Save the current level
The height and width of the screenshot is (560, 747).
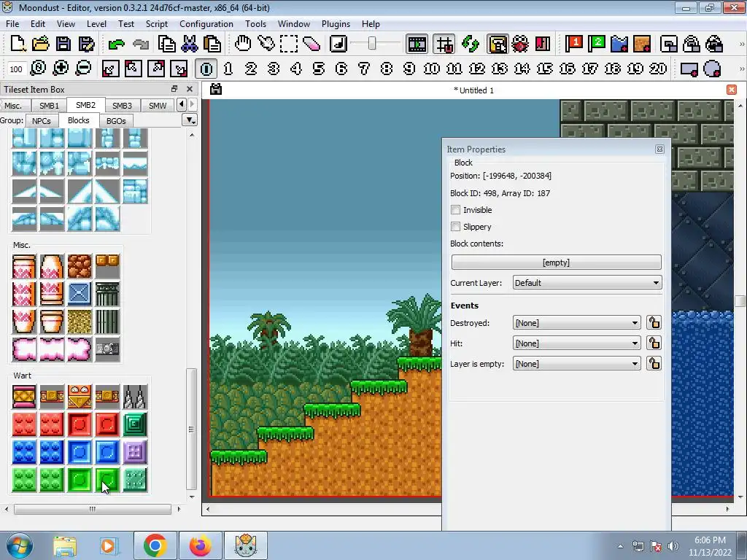tap(63, 44)
